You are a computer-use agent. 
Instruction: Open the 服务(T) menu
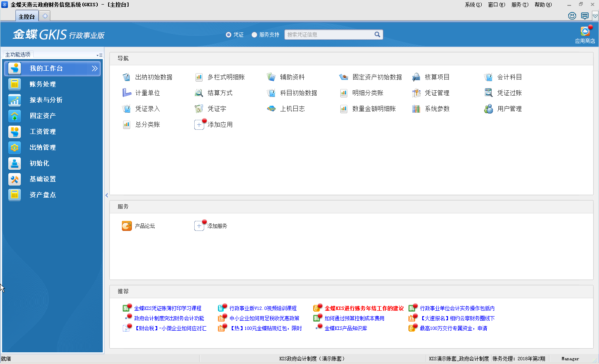520,5
